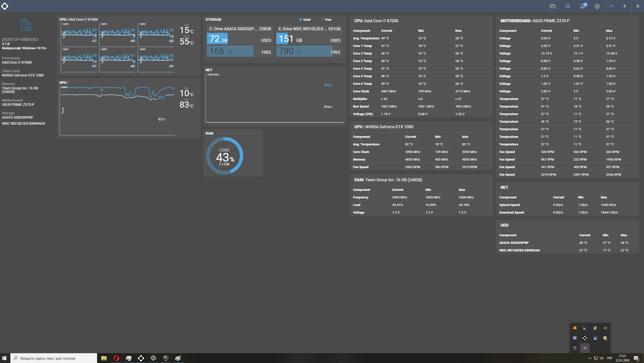Image resolution: width=644 pixels, height=363 pixels.
Task: Open CAM settings via the gear icon
Action: click(597, 6)
